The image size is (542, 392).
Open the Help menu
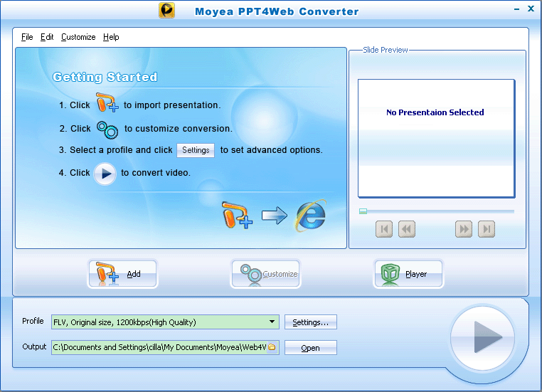pos(111,37)
